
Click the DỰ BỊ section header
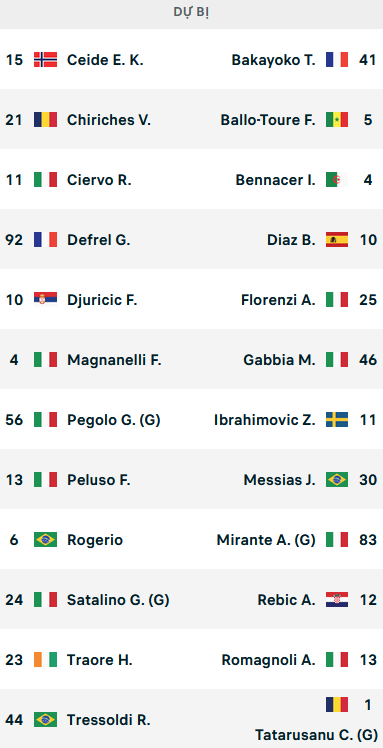[x=191, y=13]
